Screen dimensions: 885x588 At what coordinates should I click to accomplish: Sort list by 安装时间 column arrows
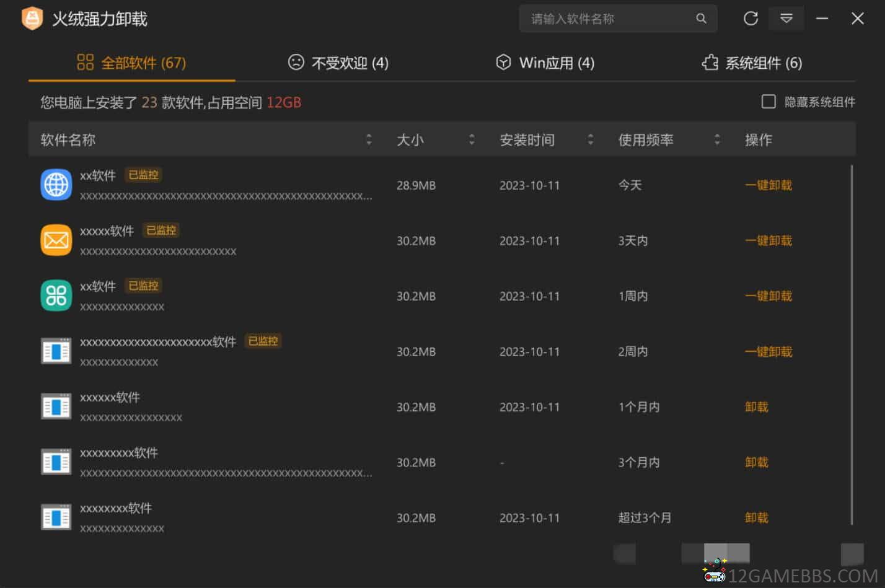pyautogui.click(x=590, y=139)
